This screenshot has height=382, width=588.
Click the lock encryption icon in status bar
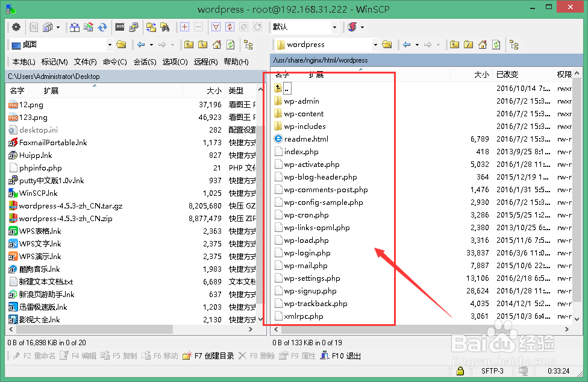460,371
